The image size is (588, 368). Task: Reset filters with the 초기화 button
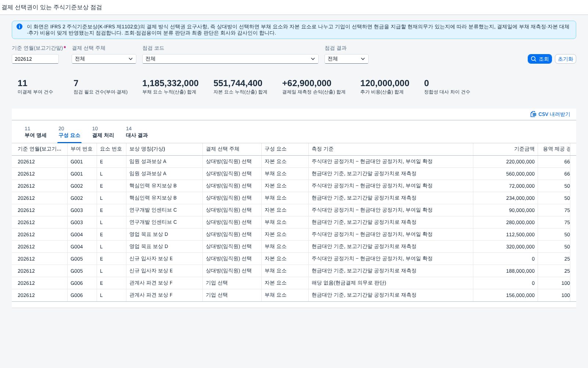click(565, 59)
